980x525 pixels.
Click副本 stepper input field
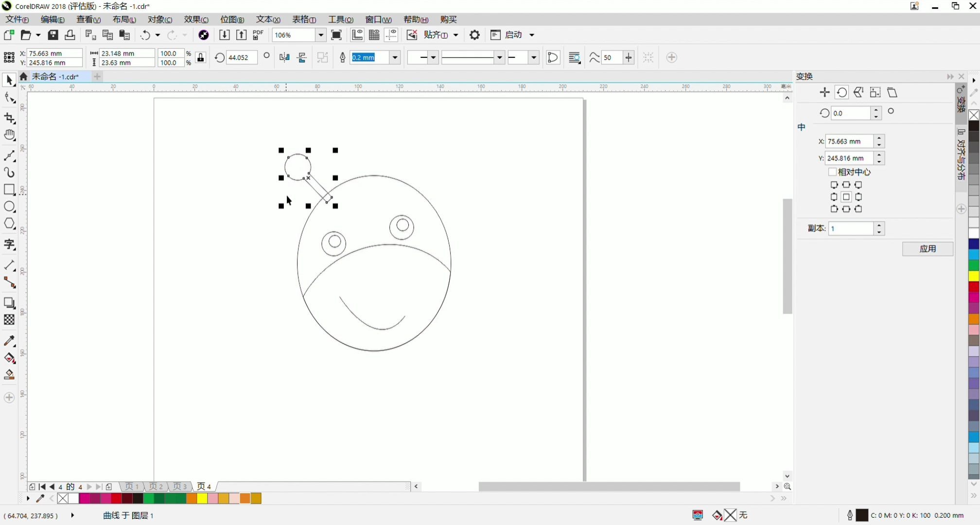point(850,228)
